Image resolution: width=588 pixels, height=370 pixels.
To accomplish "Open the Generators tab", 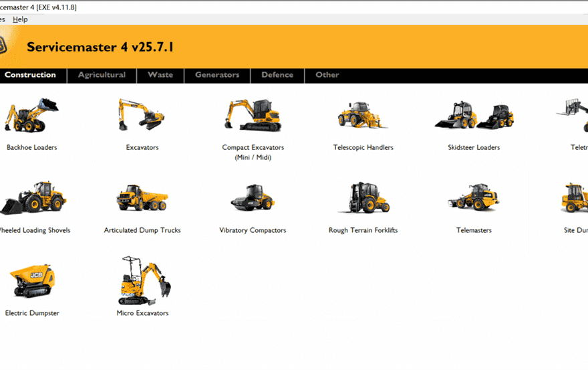I will pyautogui.click(x=217, y=75).
